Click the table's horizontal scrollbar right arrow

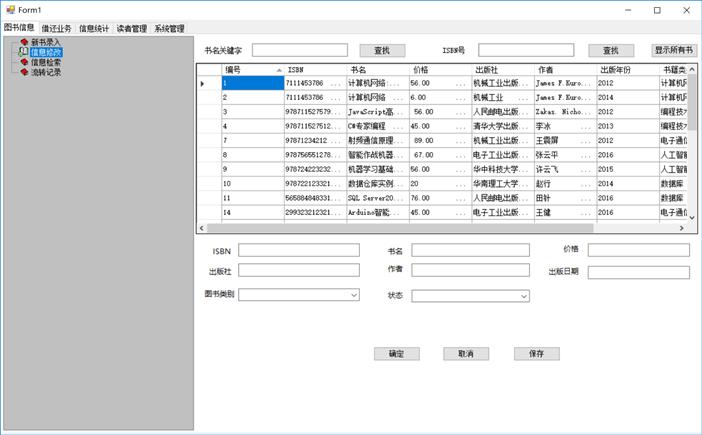pos(681,228)
